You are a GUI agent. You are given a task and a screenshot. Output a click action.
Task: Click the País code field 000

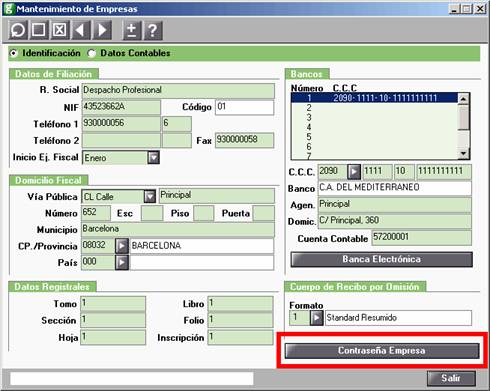[x=98, y=263]
